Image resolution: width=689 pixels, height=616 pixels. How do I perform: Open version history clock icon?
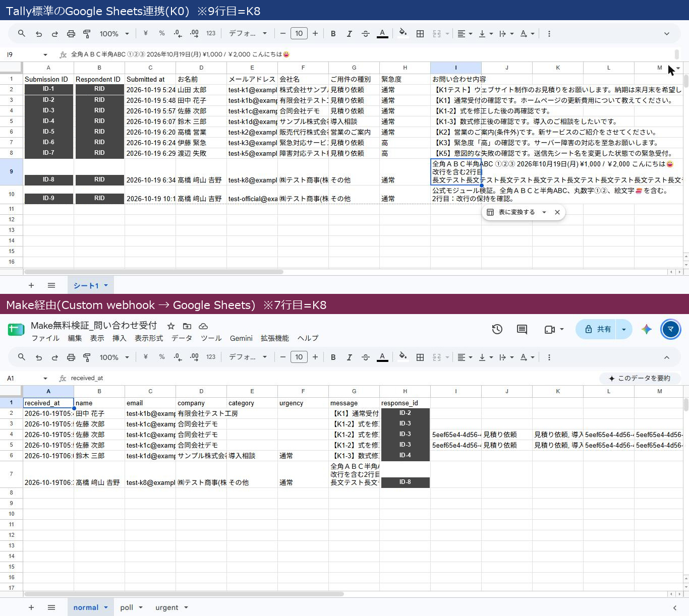coord(497,329)
